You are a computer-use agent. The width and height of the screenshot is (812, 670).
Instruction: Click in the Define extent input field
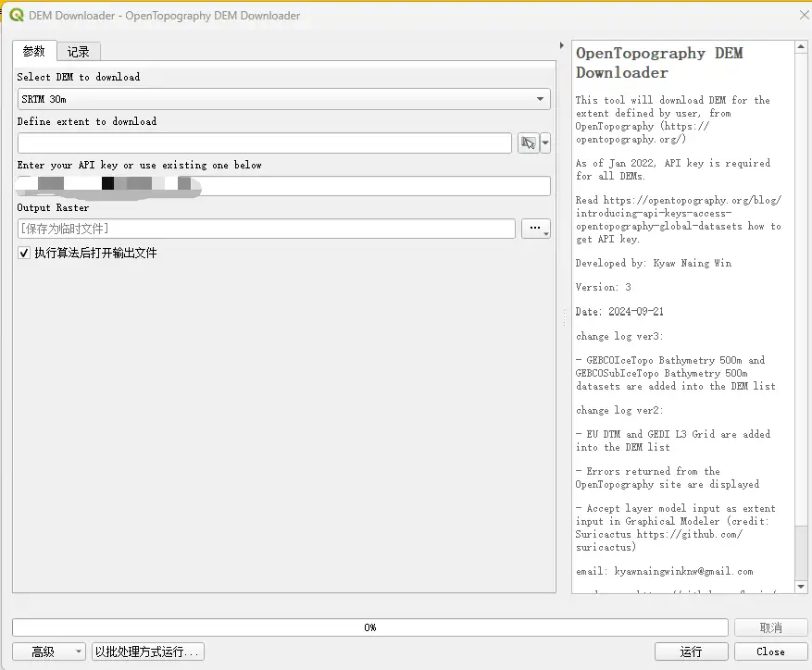[264, 143]
